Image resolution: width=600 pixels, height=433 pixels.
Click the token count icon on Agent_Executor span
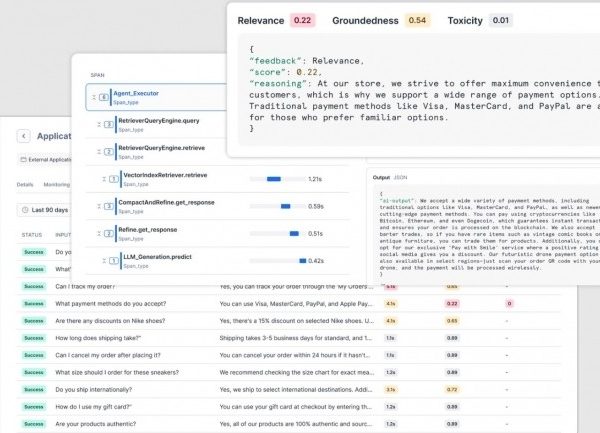tap(104, 97)
